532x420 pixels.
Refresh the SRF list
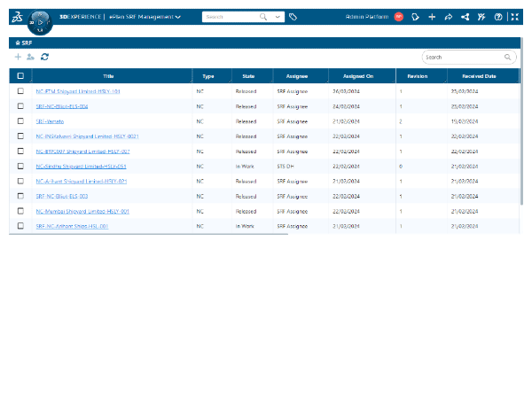(44, 57)
